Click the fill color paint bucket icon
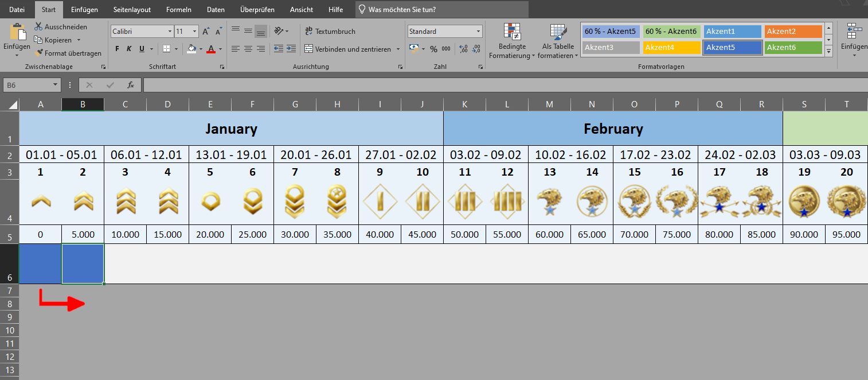 pos(191,49)
